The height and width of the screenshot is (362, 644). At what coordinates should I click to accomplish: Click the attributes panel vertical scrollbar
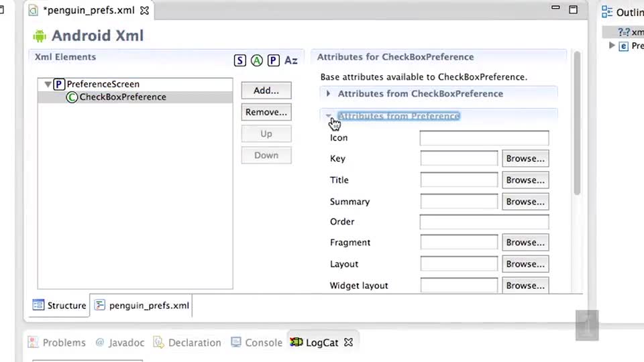pyautogui.click(x=577, y=123)
